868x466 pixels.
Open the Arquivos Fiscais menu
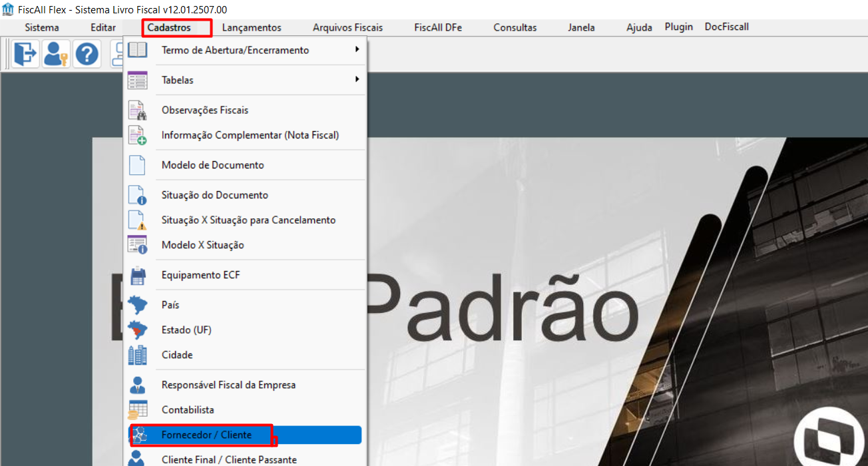tap(347, 27)
